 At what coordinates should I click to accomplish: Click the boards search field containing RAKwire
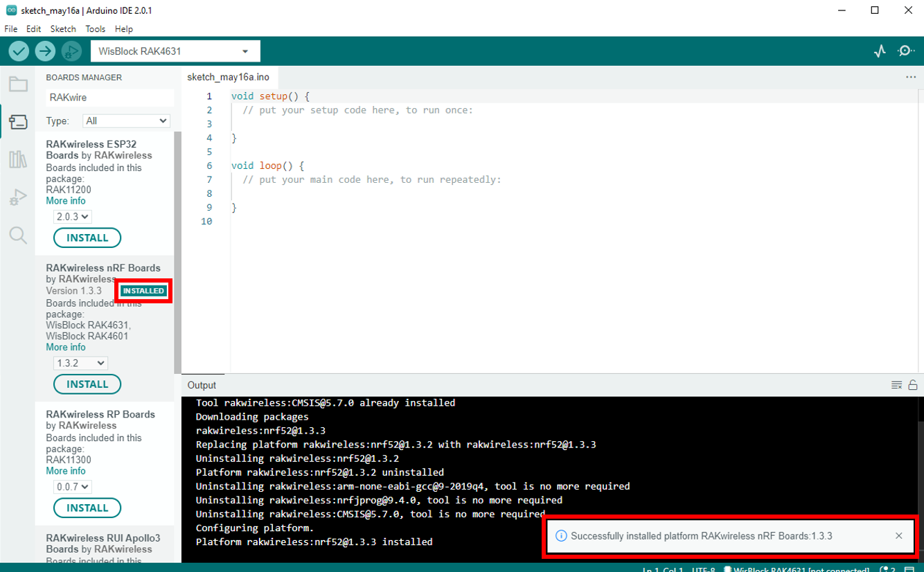coord(109,98)
